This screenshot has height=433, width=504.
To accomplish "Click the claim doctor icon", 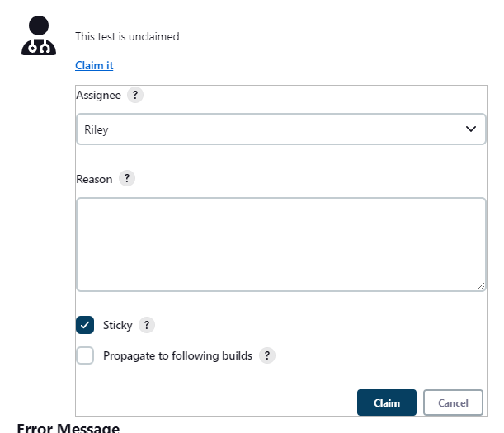I will (38, 36).
